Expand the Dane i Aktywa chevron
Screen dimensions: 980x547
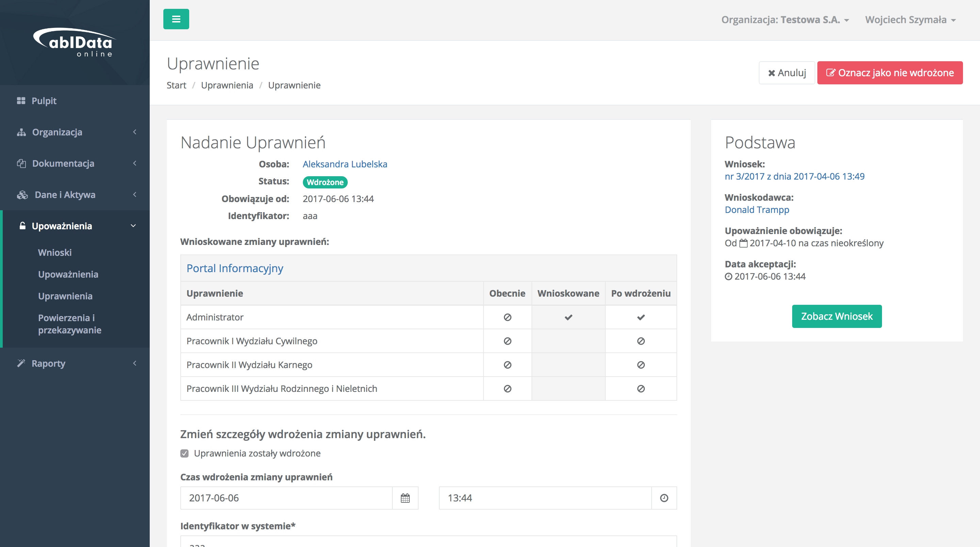pos(135,195)
